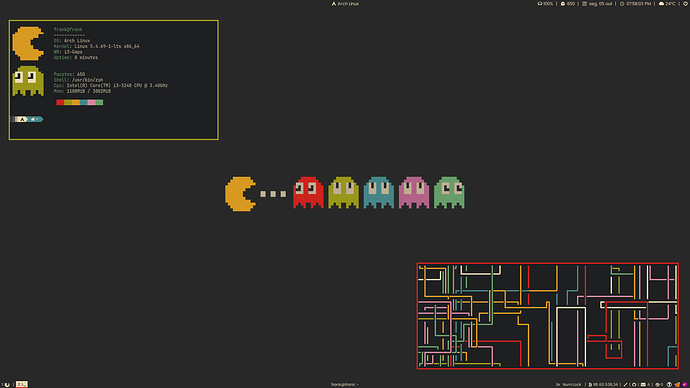Click the frank@frank window title in bottom bar
This screenshot has height=388, width=690.
(345, 384)
